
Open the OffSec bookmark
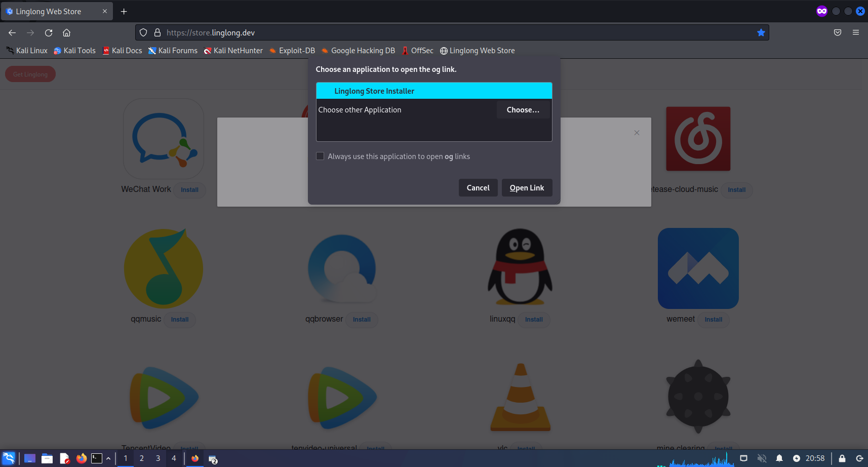click(x=417, y=51)
